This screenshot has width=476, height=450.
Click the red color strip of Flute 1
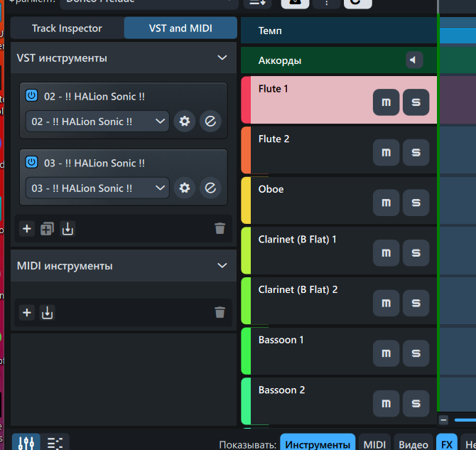[246, 100]
